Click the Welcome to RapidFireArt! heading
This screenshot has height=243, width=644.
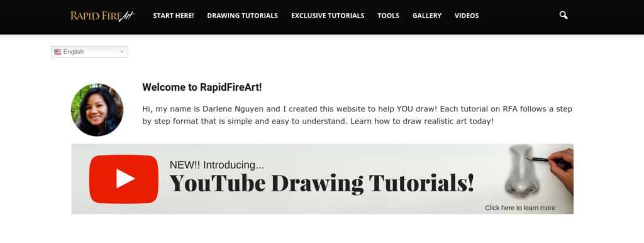tap(202, 87)
